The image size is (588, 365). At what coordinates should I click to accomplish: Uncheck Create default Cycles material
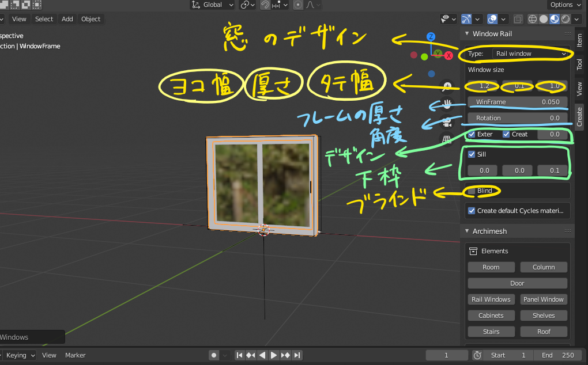pyautogui.click(x=472, y=210)
